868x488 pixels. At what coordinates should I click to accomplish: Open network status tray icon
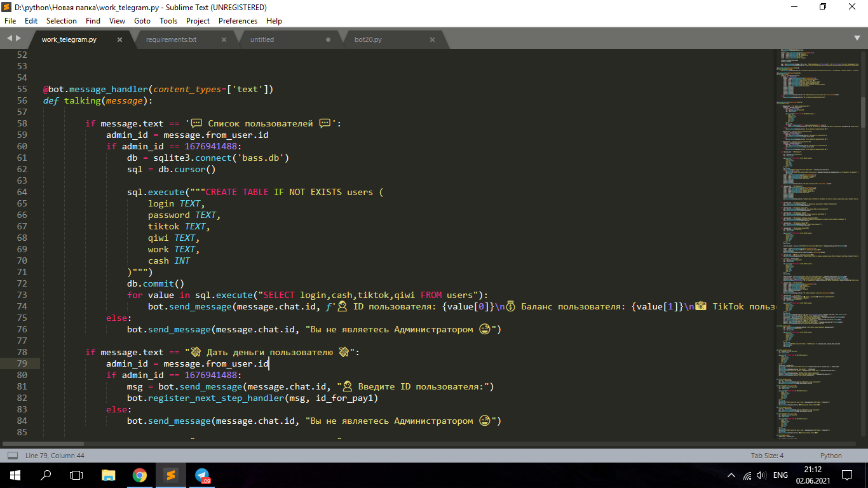pyautogui.click(x=747, y=475)
